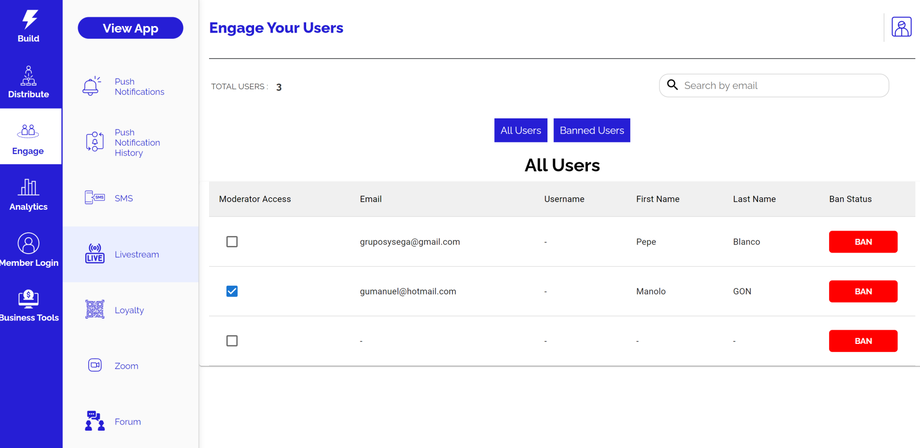
Task: Open the Business Tools icon
Action: click(x=29, y=298)
